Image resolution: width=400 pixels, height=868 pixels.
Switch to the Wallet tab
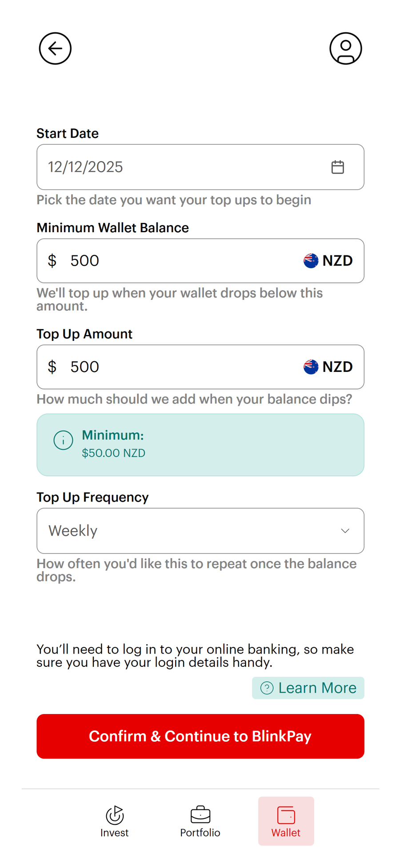coord(286,821)
